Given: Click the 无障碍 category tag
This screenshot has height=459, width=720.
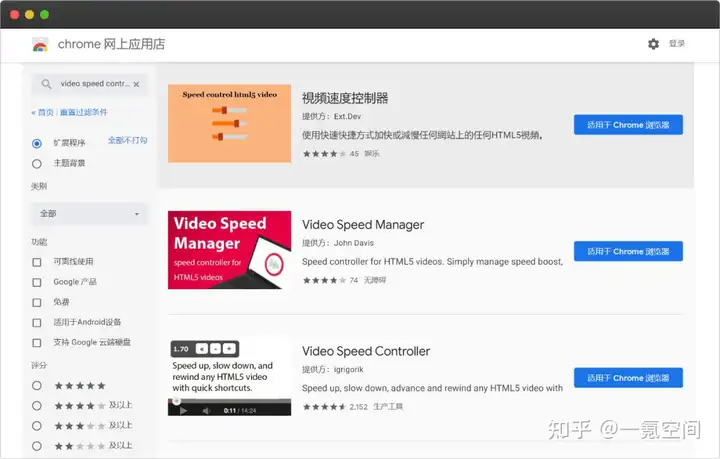Looking at the screenshot, I should [375, 280].
